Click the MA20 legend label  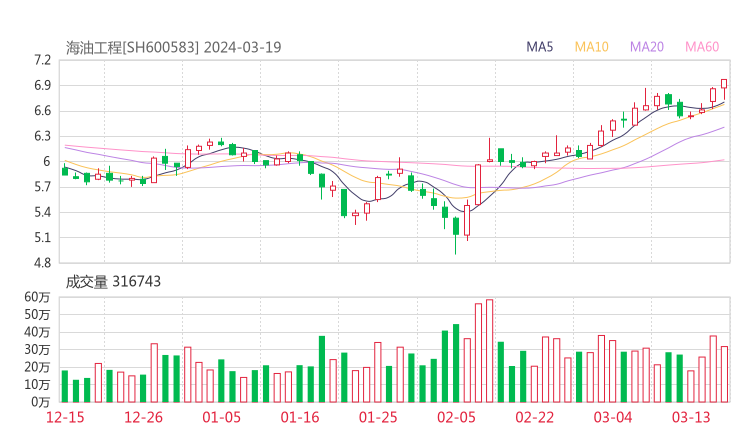647,47
